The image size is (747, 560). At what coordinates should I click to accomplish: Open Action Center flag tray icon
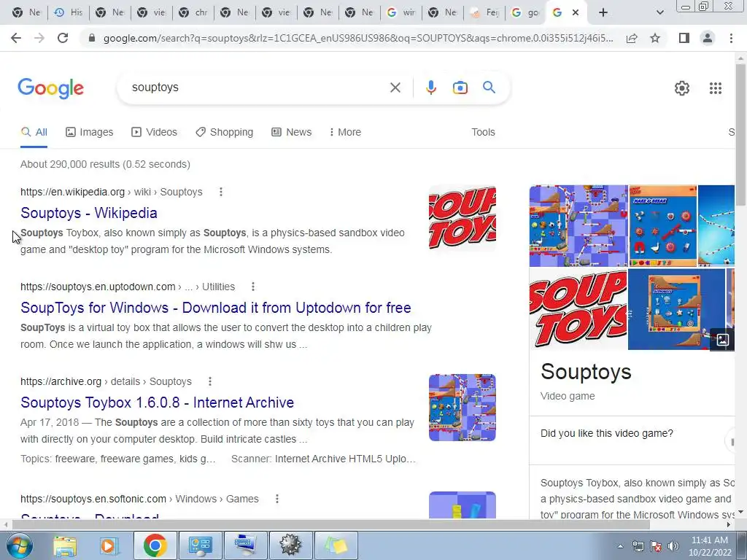[x=656, y=546]
